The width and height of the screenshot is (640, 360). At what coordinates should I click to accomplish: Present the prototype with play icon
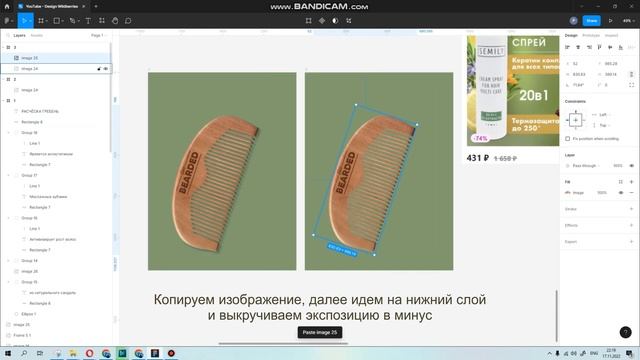coord(611,20)
